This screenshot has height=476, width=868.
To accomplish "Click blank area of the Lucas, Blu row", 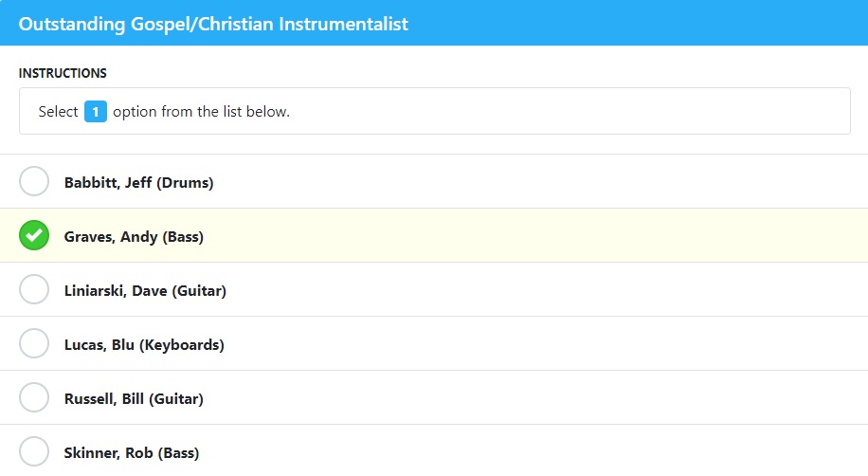I will click(542, 343).
